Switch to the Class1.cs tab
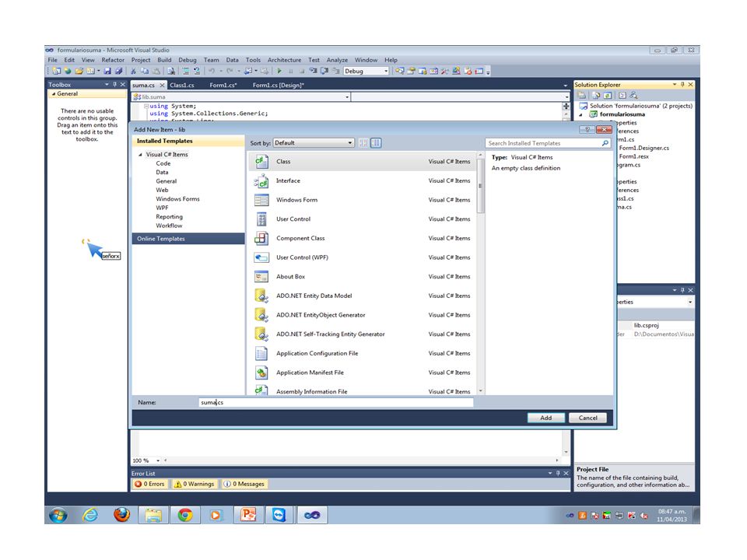This screenshot has width=747, height=560. (x=182, y=86)
